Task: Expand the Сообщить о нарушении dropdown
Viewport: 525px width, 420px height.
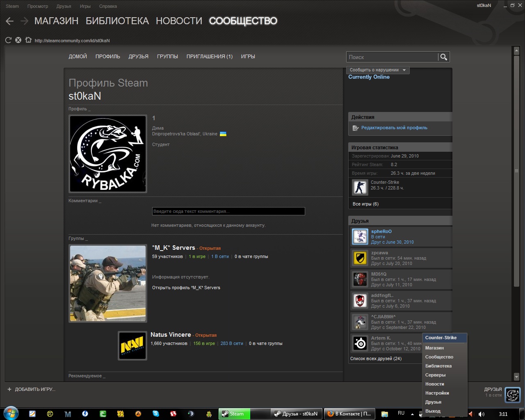Action: tap(378, 70)
